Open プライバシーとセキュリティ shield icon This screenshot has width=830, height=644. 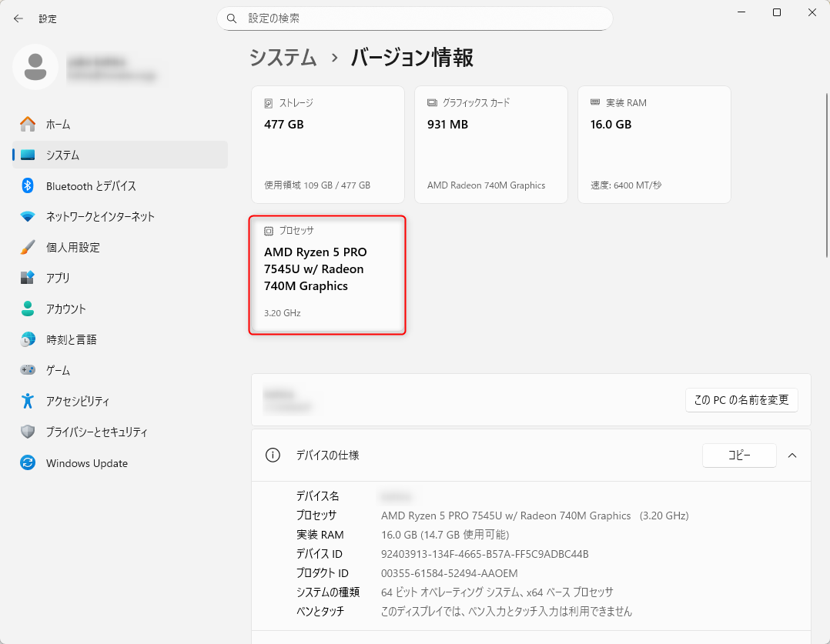[28, 432]
